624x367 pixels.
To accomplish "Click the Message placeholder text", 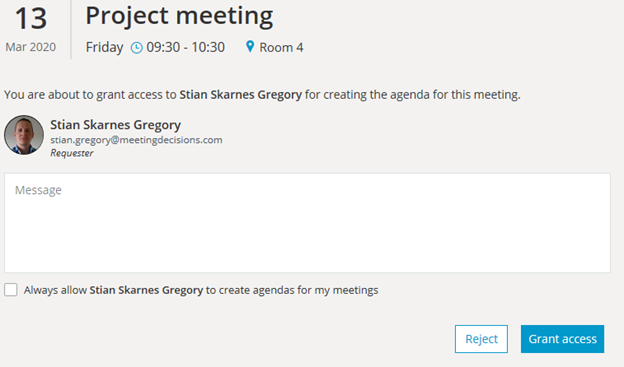I will (x=38, y=190).
